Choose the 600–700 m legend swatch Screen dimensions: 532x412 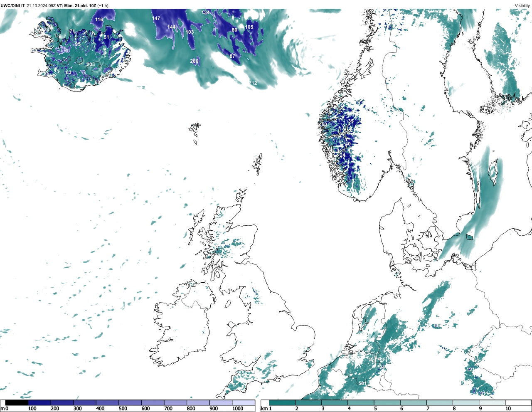153,402
